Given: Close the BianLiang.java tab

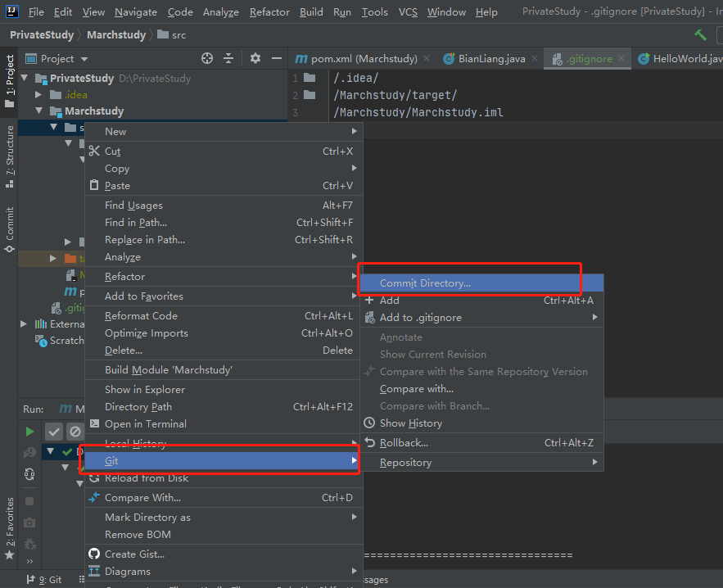Looking at the screenshot, I should point(535,58).
